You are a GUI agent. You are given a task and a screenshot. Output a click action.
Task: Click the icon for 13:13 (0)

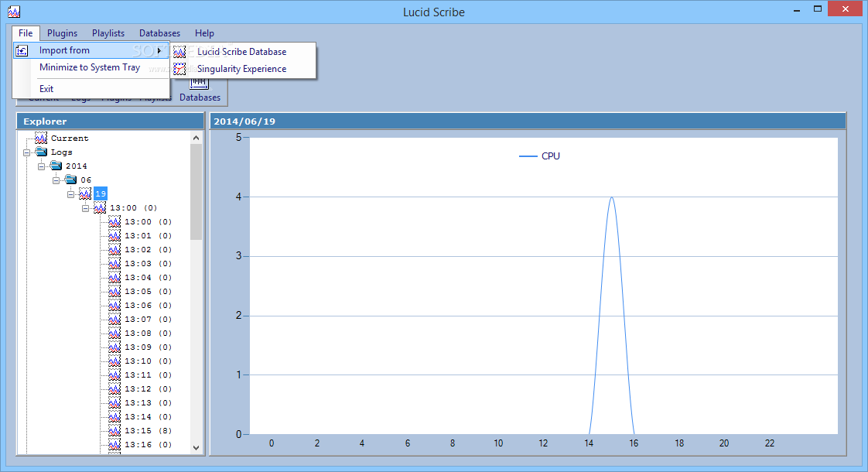114,403
